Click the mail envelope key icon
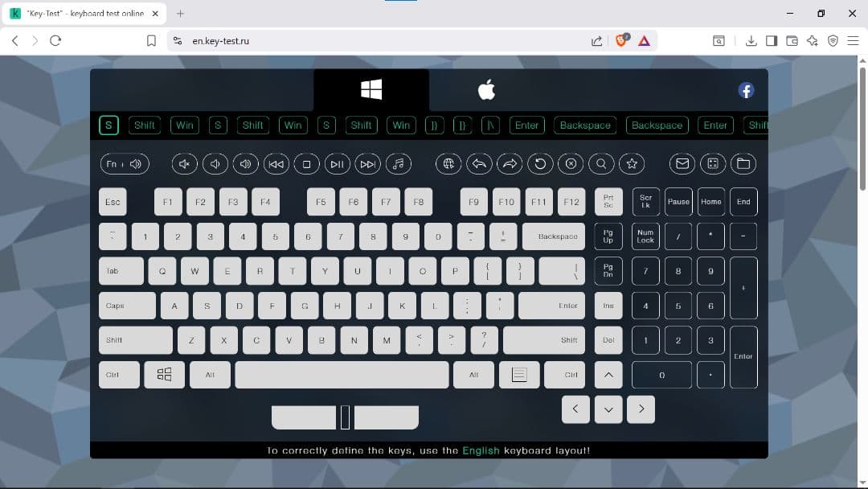Screen dimensions: 868x489 [x=682, y=164]
